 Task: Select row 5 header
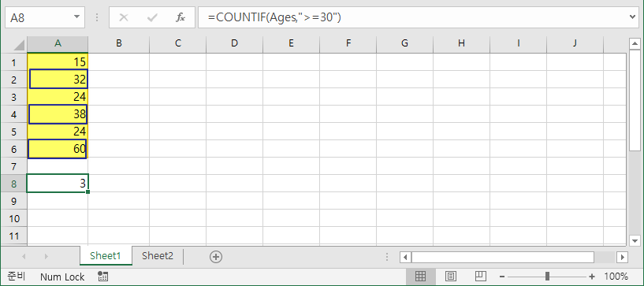pyautogui.click(x=13, y=132)
